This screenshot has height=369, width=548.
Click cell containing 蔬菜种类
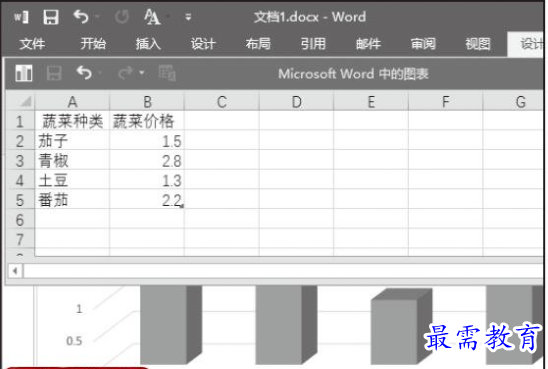pos(72,121)
